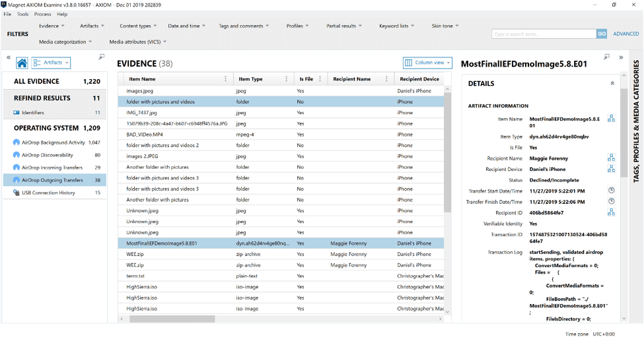Collapse the left panel with double chevron
The height and width of the screenshot is (345, 644).
click(9, 57)
